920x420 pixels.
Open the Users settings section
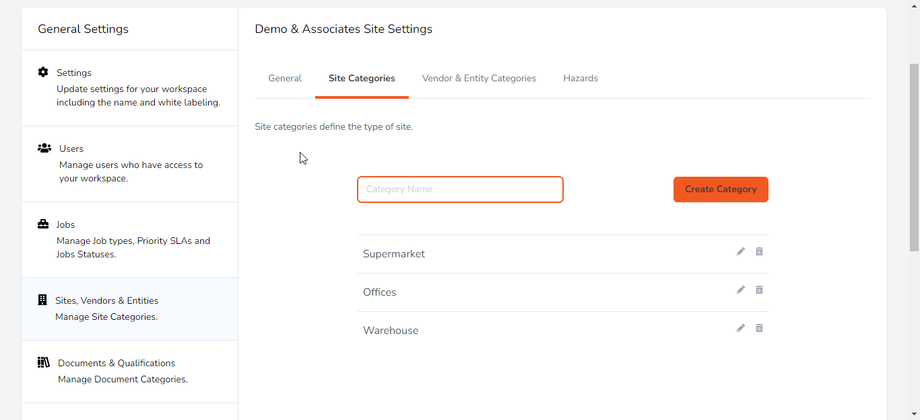129,164
